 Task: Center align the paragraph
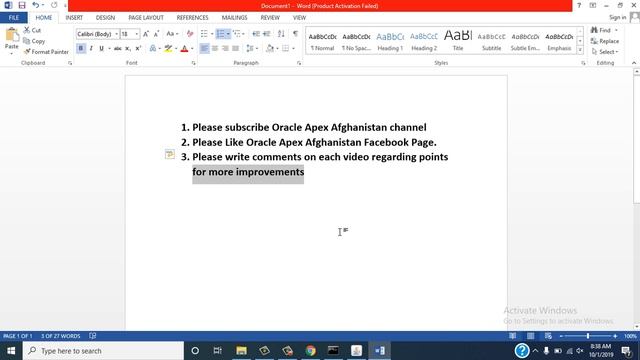(215, 49)
